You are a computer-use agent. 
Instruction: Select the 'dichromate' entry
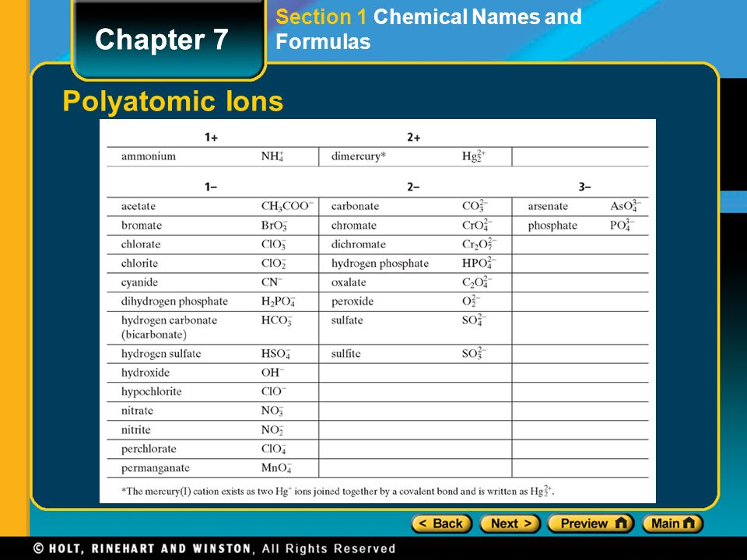358,244
